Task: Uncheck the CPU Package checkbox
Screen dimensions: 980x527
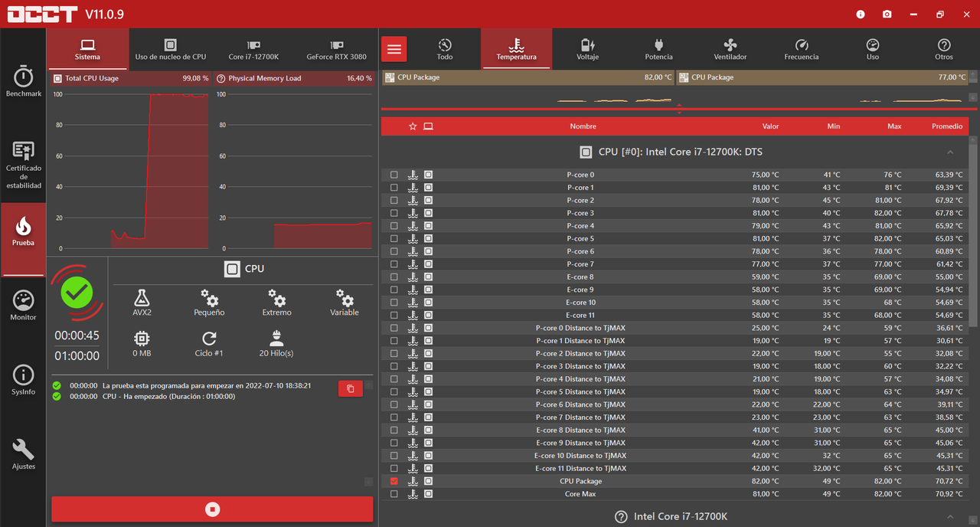Action: point(394,481)
